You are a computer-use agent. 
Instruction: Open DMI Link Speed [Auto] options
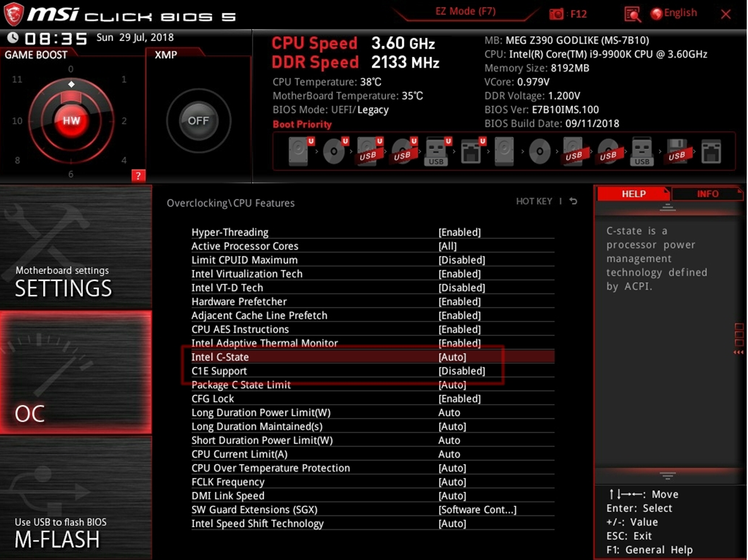452,496
